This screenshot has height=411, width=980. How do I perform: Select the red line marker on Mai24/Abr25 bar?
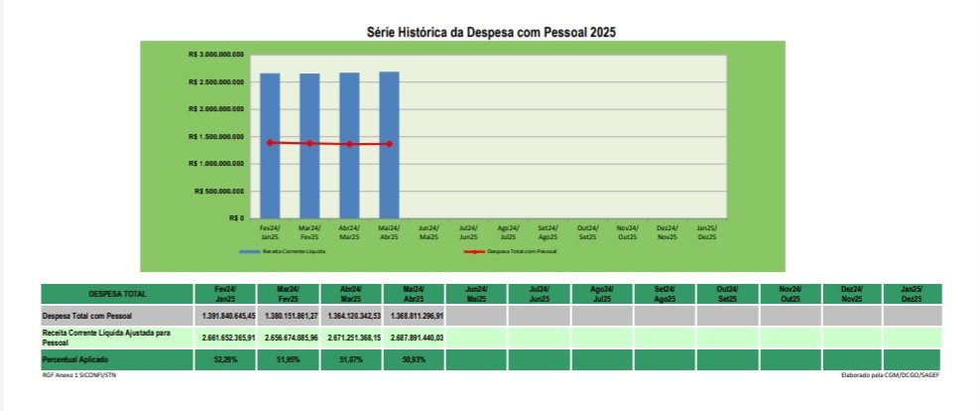click(389, 144)
